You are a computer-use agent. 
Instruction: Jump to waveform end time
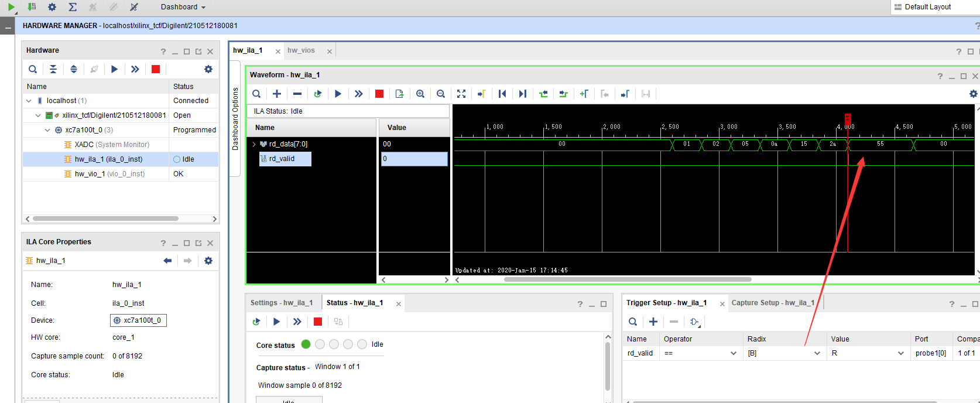coord(523,94)
